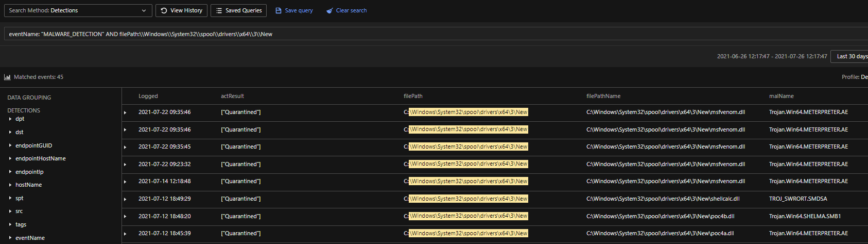Viewport: 868px width, 244px height.
Task: Sort by the Logged column header
Action: click(148, 96)
